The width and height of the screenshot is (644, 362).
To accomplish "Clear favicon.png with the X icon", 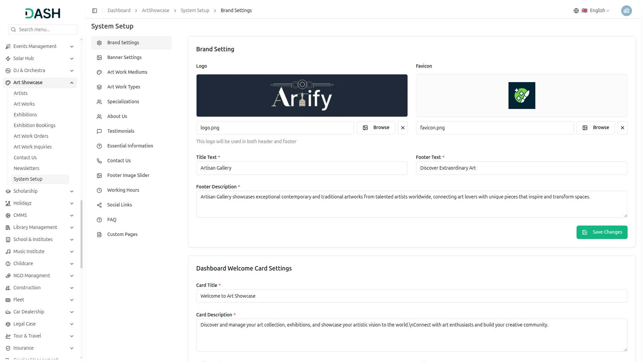I will point(622,128).
